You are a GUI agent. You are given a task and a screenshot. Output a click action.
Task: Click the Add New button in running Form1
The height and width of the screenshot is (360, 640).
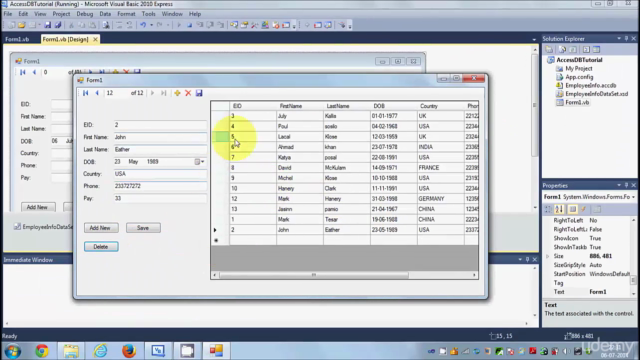[x=101, y=228]
